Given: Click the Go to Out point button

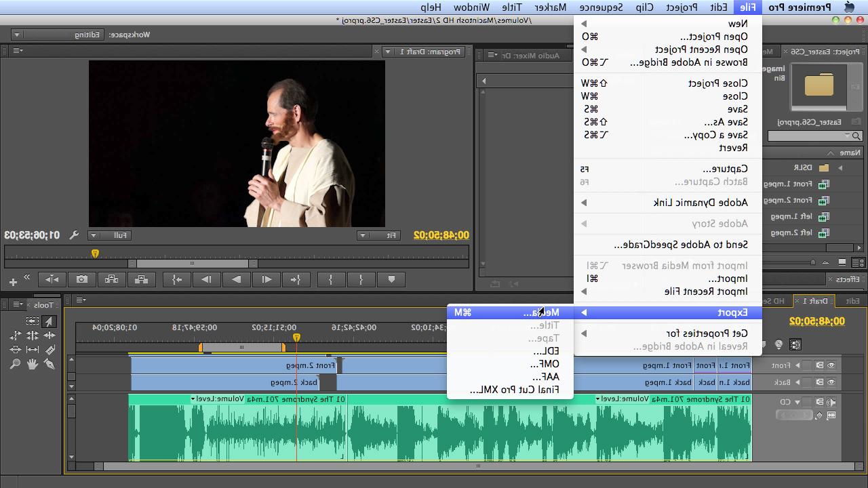Looking at the screenshot, I should [x=176, y=279].
